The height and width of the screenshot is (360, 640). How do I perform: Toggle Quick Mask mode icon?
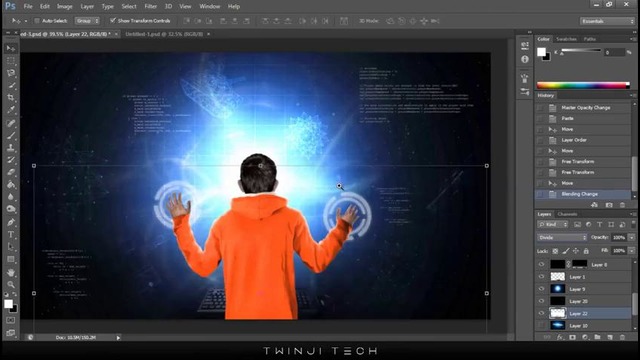click(x=11, y=320)
